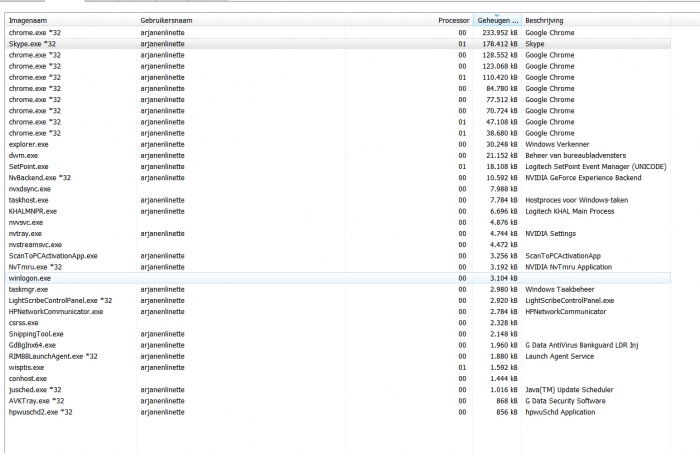Select the chrome.exe row using 84.780 kB

click(x=338, y=88)
